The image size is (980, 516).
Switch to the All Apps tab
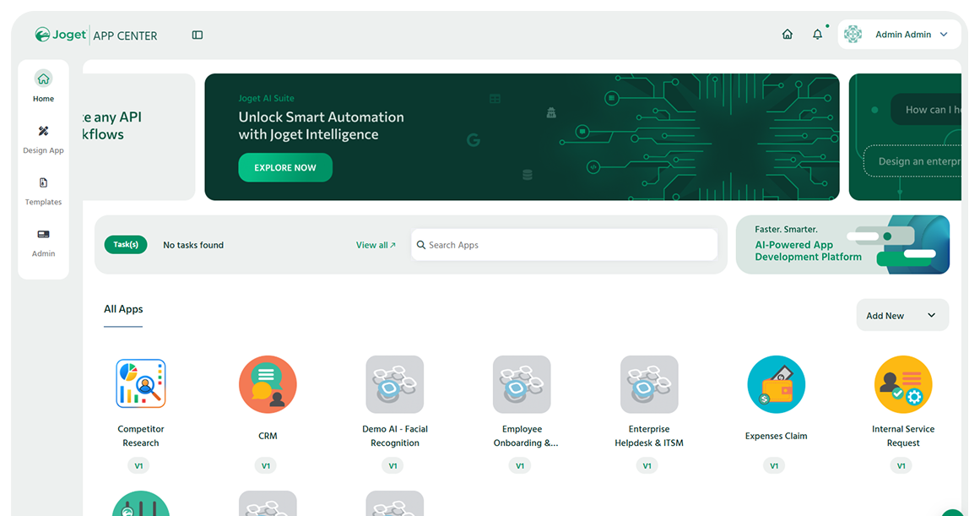(x=123, y=309)
